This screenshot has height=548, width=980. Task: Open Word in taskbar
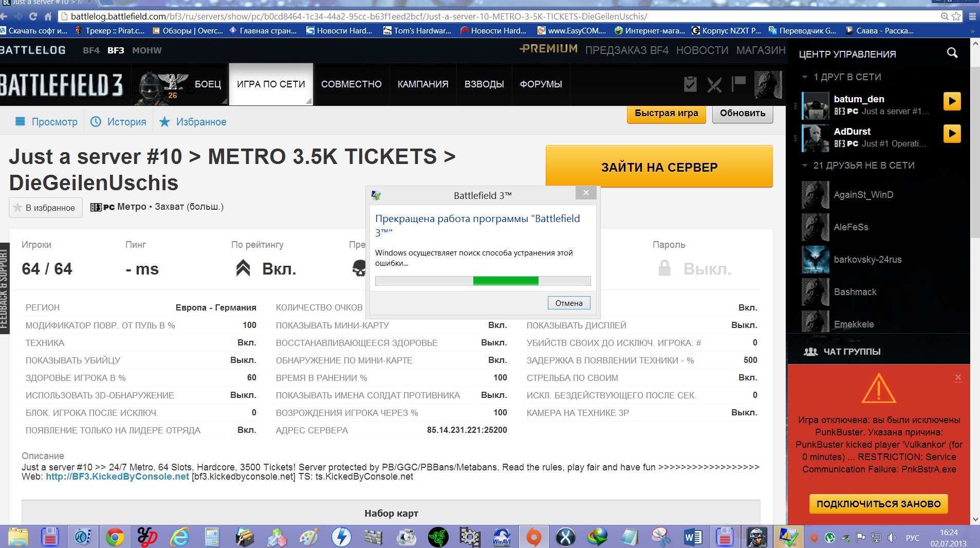point(693,537)
